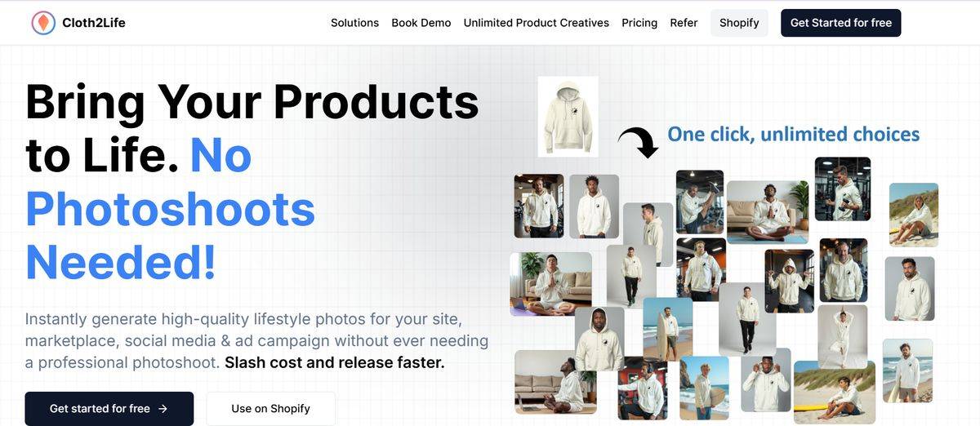Viewport: 980px width, 426px height.
Task: Click the arrow in the Get started for free button
Action: [x=163, y=409]
